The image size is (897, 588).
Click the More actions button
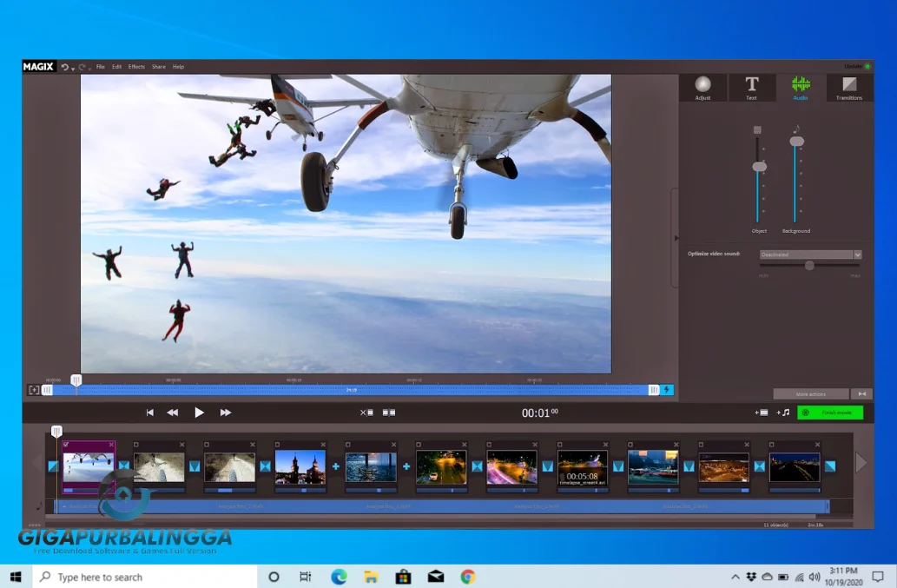[810, 393]
